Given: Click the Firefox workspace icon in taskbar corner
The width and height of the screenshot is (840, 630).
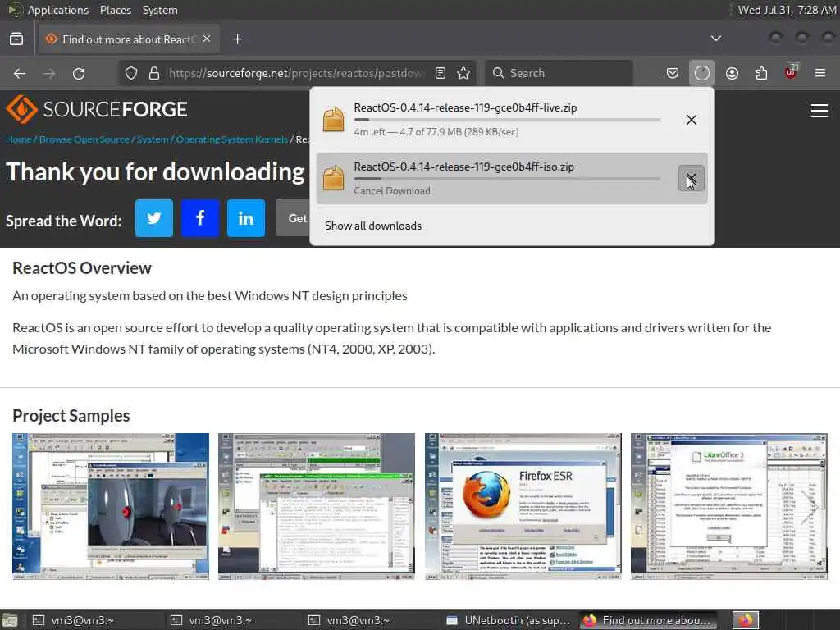Looking at the screenshot, I should pos(746,620).
